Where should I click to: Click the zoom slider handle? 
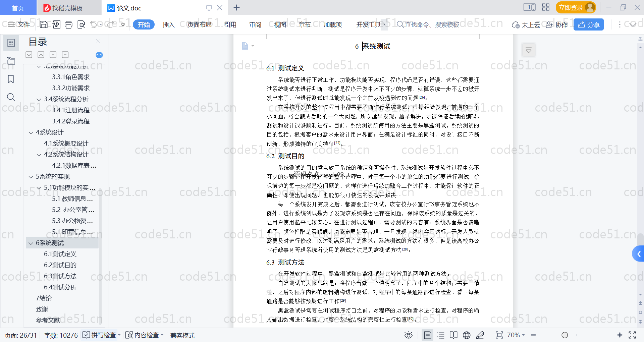(565, 335)
